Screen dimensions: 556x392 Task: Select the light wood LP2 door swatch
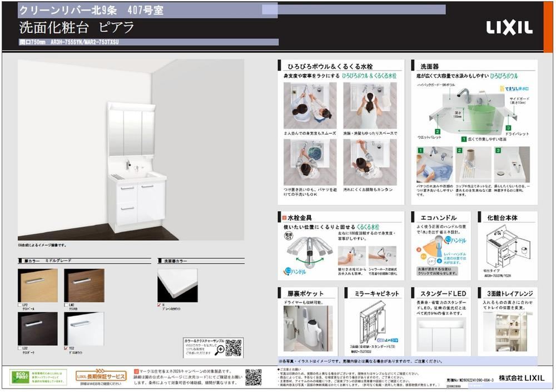[38, 286]
